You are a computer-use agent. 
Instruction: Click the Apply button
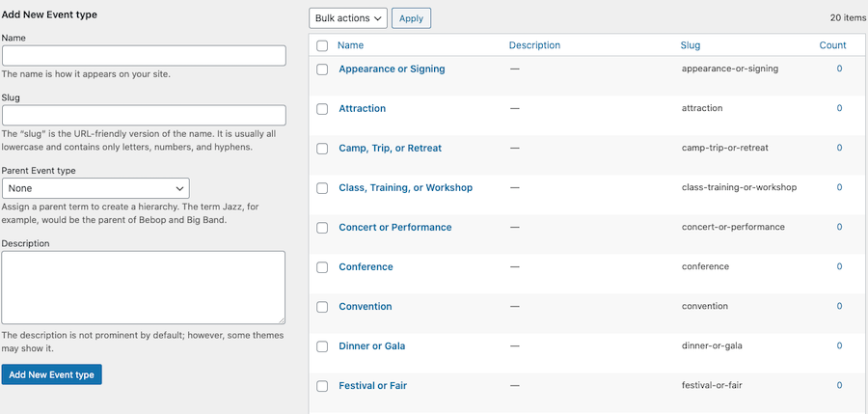(411, 18)
